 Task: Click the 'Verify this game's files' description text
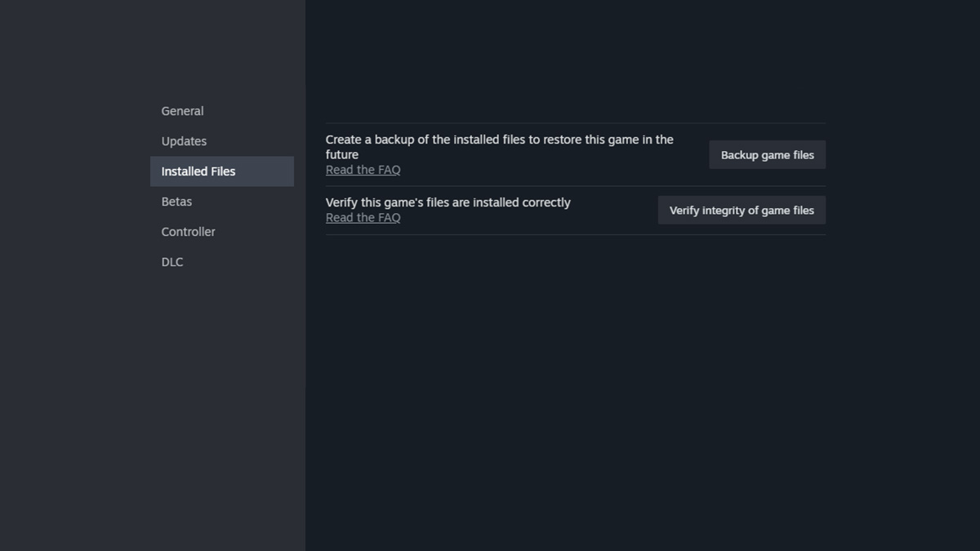coord(448,202)
